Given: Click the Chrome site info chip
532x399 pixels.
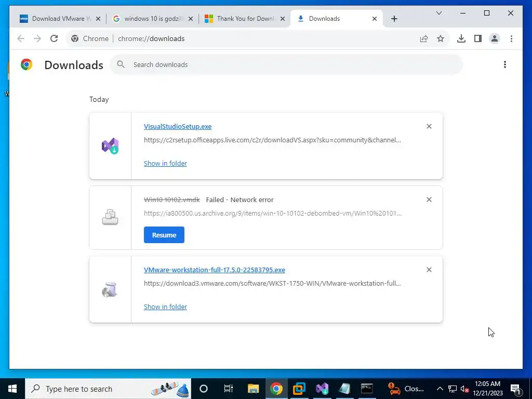Looking at the screenshot, I should coord(89,38).
